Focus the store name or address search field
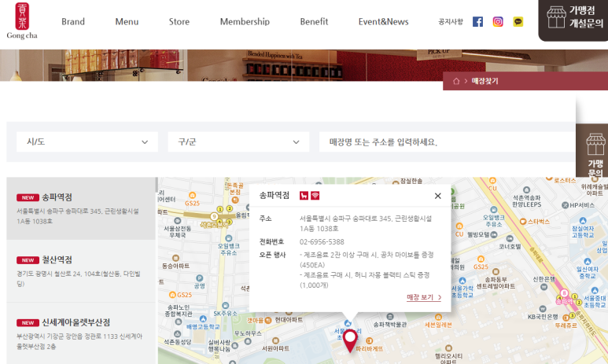The width and height of the screenshot is (608, 364). click(x=447, y=142)
